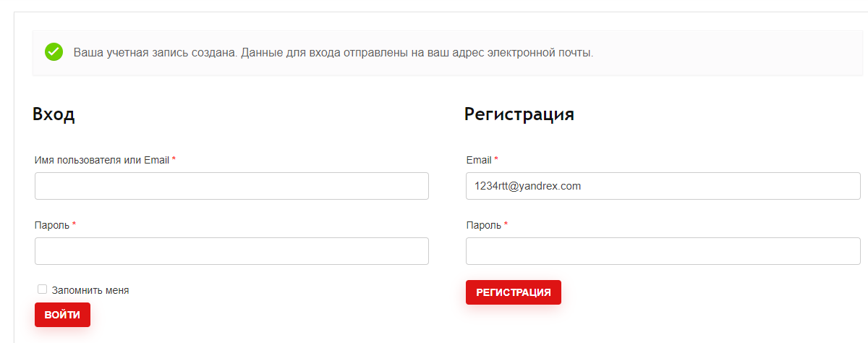Click required asterisk beside login Пароль label
The width and height of the screenshot is (868, 343).
click(x=74, y=224)
